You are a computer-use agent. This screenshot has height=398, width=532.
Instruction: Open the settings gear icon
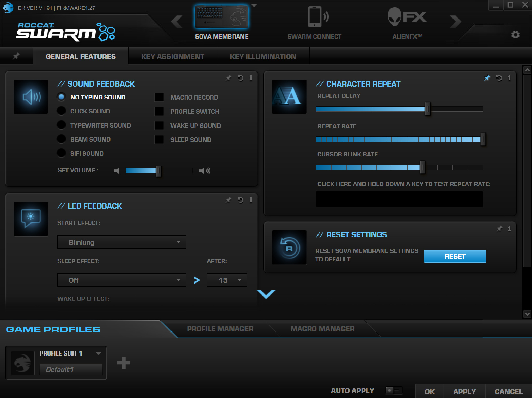click(515, 35)
